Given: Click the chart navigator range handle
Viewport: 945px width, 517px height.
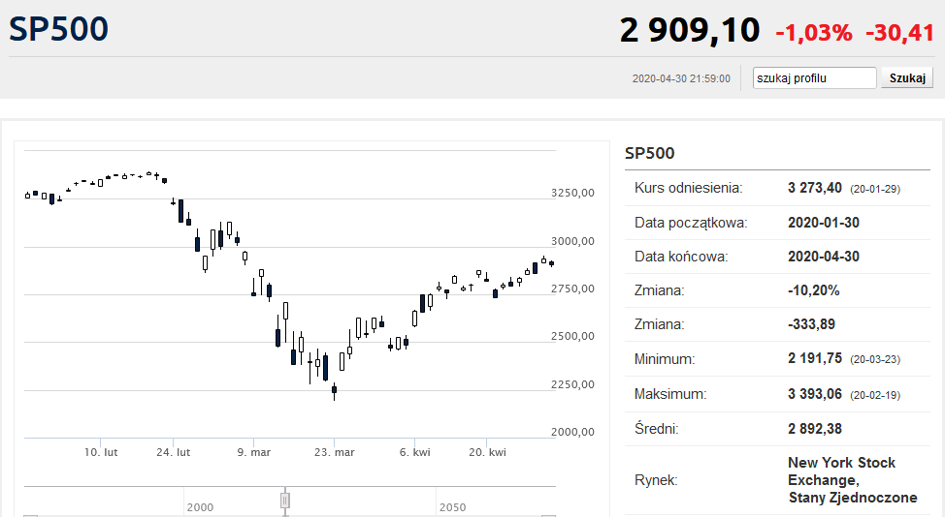Looking at the screenshot, I should (x=285, y=501).
